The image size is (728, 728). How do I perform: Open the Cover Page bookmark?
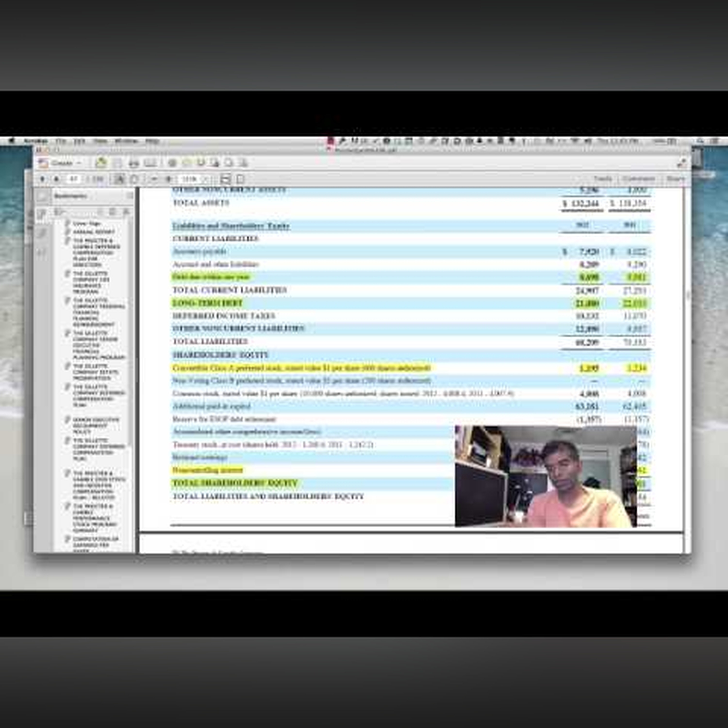tap(87, 224)
